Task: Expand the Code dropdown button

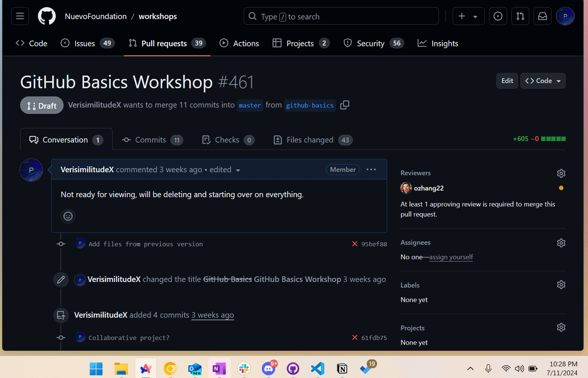Action: pos(543,81)
